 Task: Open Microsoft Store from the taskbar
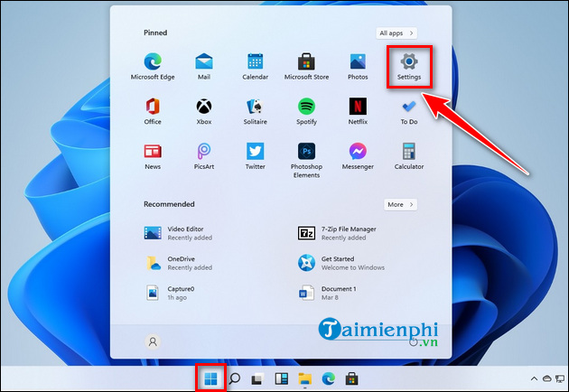tap(351, 379)
